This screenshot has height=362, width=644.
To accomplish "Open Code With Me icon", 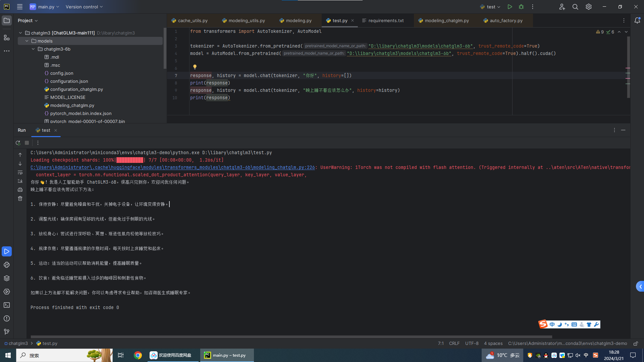I will tap(562, 7).
